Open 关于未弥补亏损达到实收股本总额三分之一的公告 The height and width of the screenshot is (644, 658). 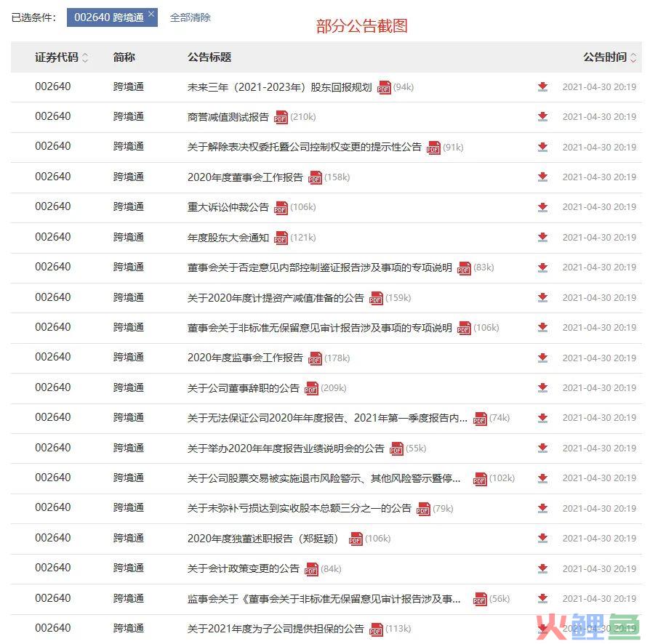(x=300, y=509)
